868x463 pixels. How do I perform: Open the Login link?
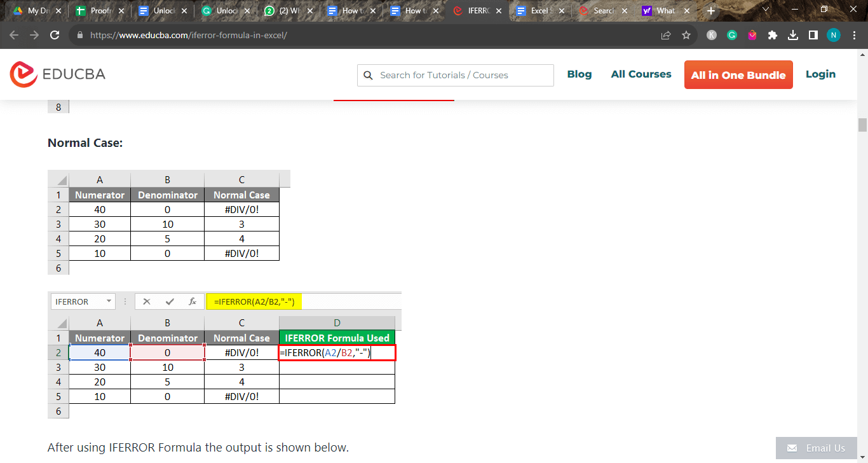(x=820, y=74)
